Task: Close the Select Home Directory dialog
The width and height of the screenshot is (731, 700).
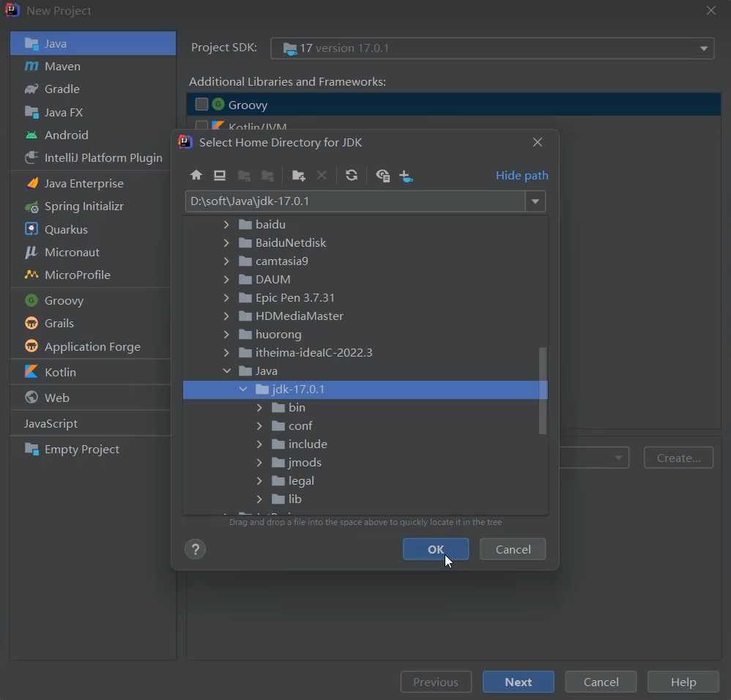Action: point(538,142)
